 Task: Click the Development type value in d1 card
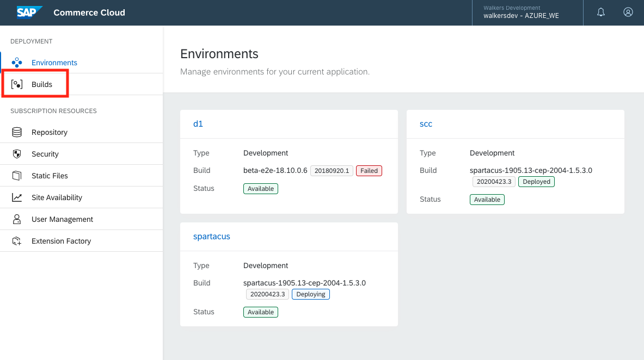(266, 153)
